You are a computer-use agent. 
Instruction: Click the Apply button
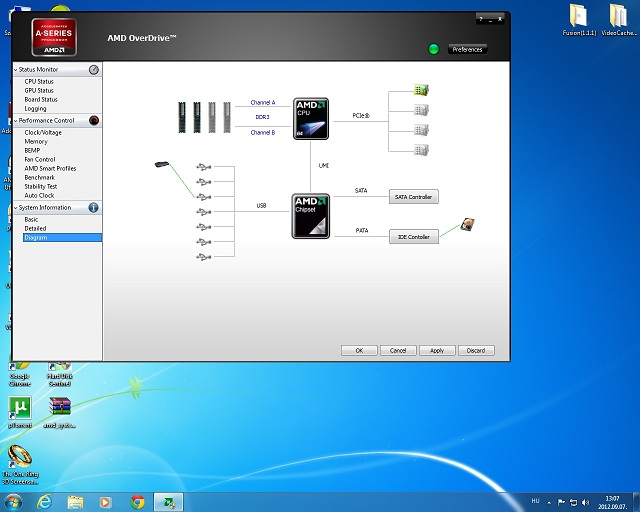point(437,351)
